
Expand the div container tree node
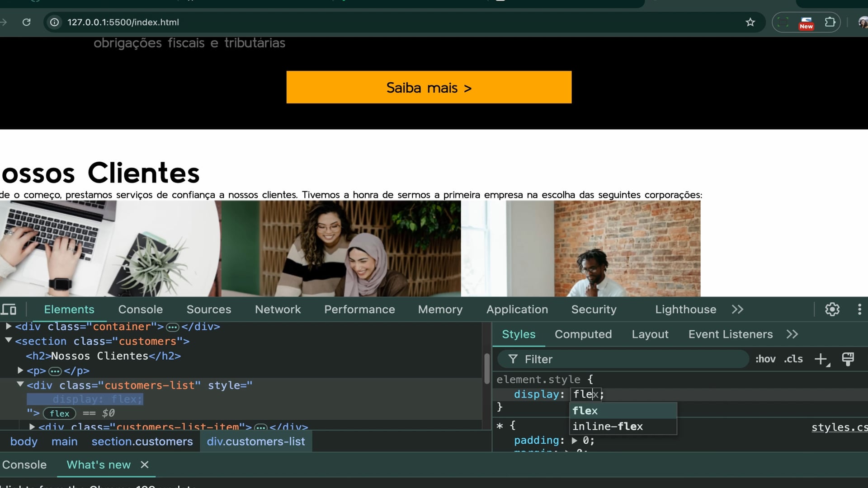click(x=9, y=326)
